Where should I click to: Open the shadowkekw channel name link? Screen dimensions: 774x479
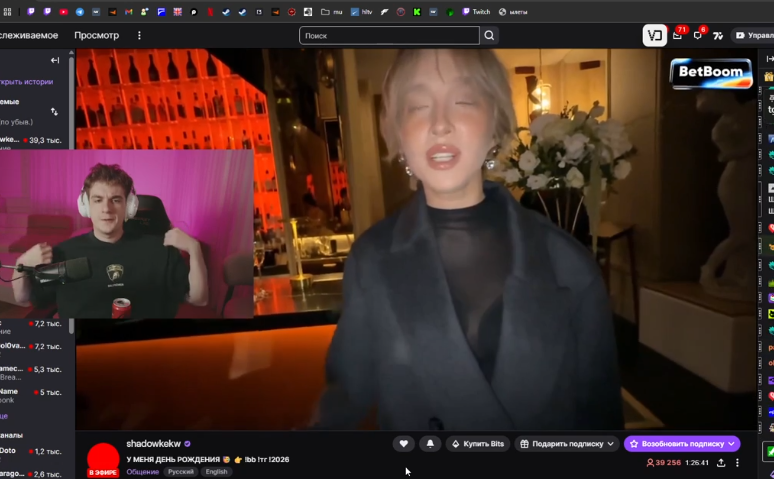[x=154, y=444]
